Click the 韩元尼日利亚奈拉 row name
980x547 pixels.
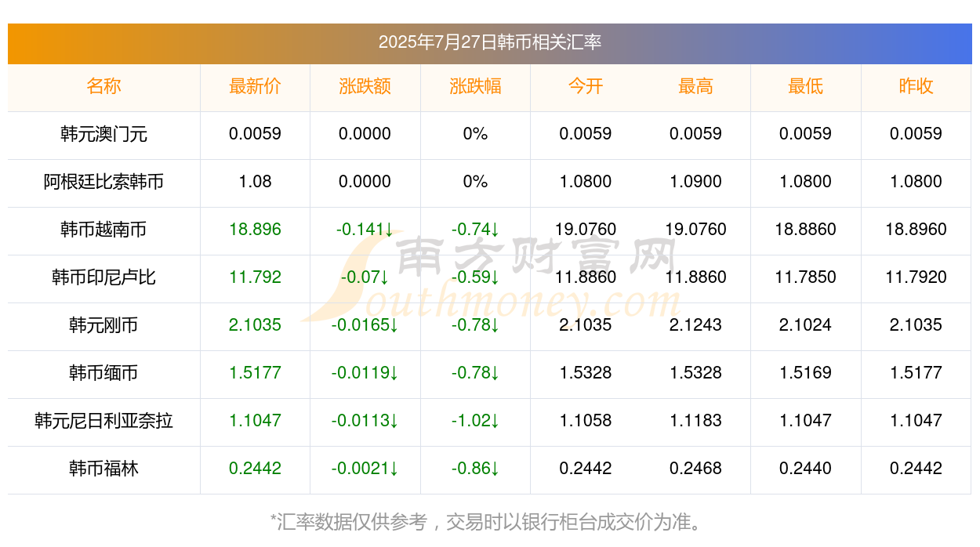(x=103, y=421)
